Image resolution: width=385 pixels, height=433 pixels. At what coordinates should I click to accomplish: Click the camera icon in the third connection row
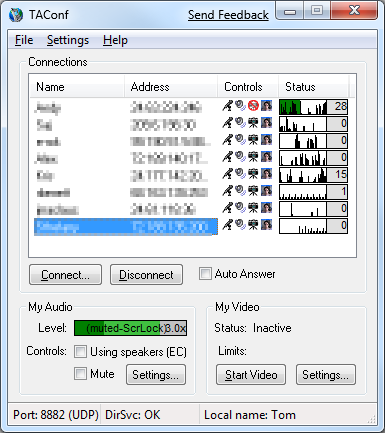[x=253, y=140]
